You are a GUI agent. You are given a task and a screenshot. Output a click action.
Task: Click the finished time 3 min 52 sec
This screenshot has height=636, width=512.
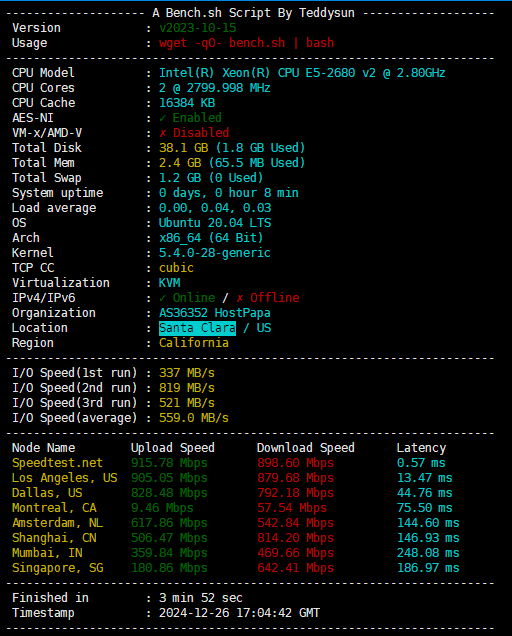(201, 598)
